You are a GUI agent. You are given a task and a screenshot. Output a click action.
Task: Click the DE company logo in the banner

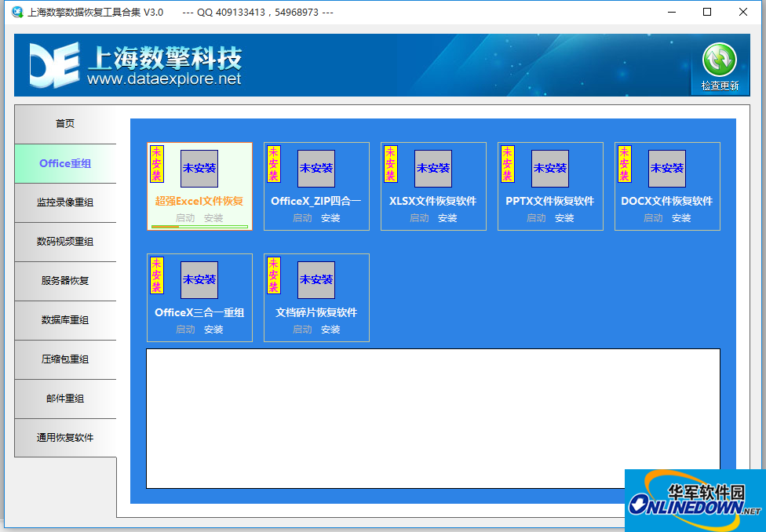pyautogui.click(x=54, y=65)
